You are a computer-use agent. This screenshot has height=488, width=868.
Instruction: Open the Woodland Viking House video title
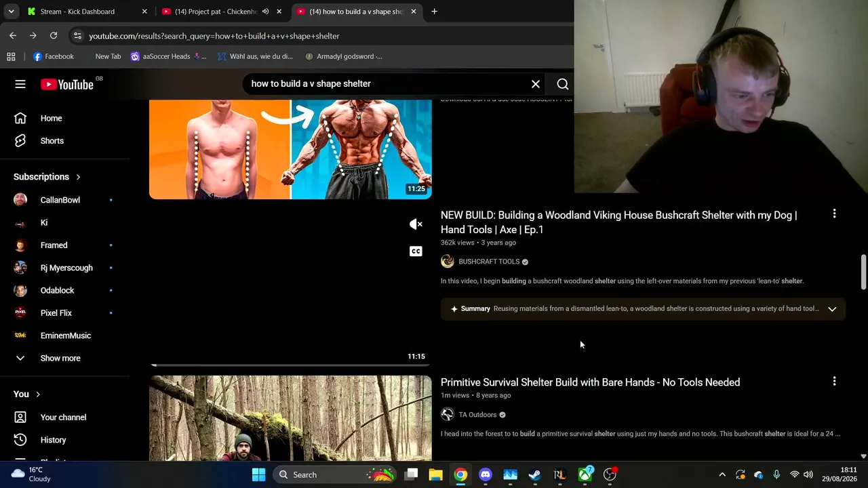click(x=618, y=222)
